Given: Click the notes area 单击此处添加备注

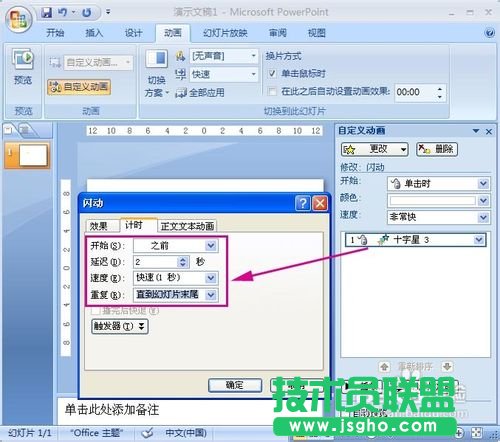Looking at the screenshot, I should (x=112, y=410).
